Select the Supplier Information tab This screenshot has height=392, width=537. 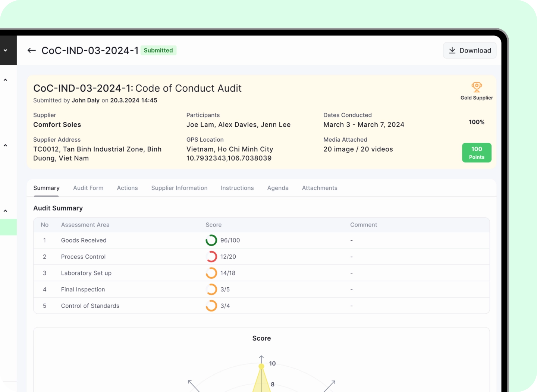tap(179, 188)
